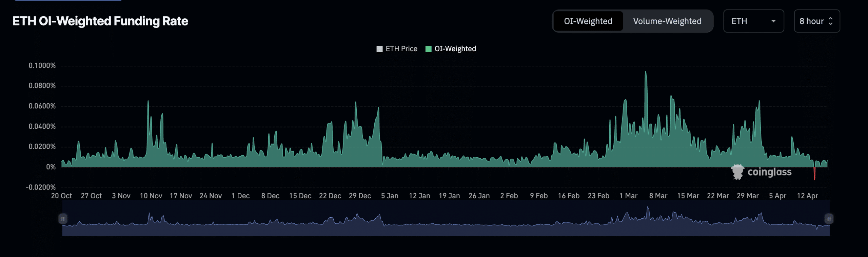The width and height of the screenshot is (868, 257).
Task: Click the 12 Apr date label
Action: point(807,196)
